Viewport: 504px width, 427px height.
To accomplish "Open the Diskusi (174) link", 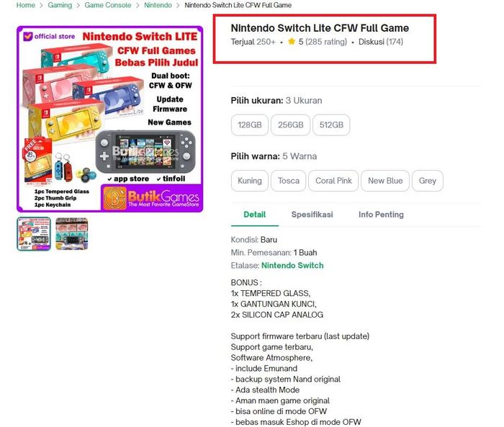I will coord(381,42).
